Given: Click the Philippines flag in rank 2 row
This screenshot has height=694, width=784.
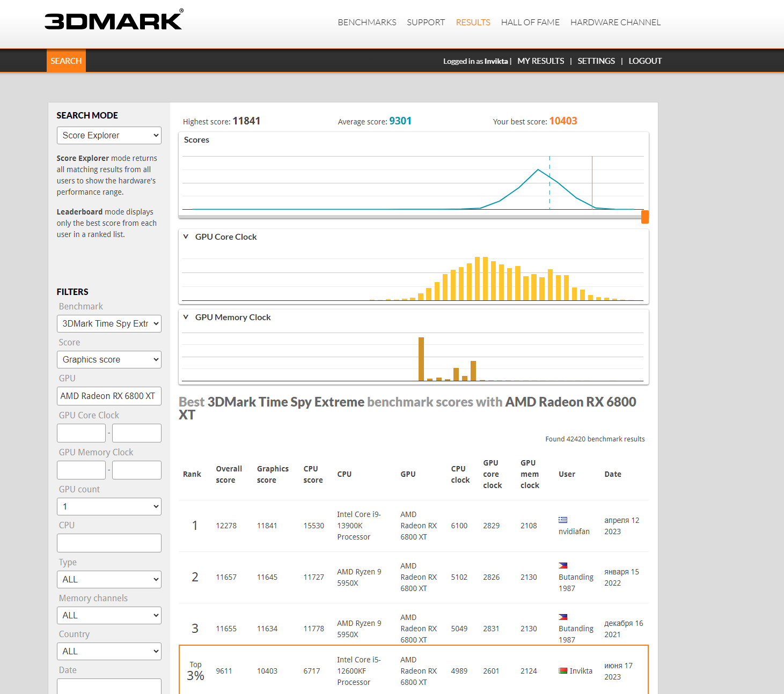Looking at the screenshot, I should (563, 565).
